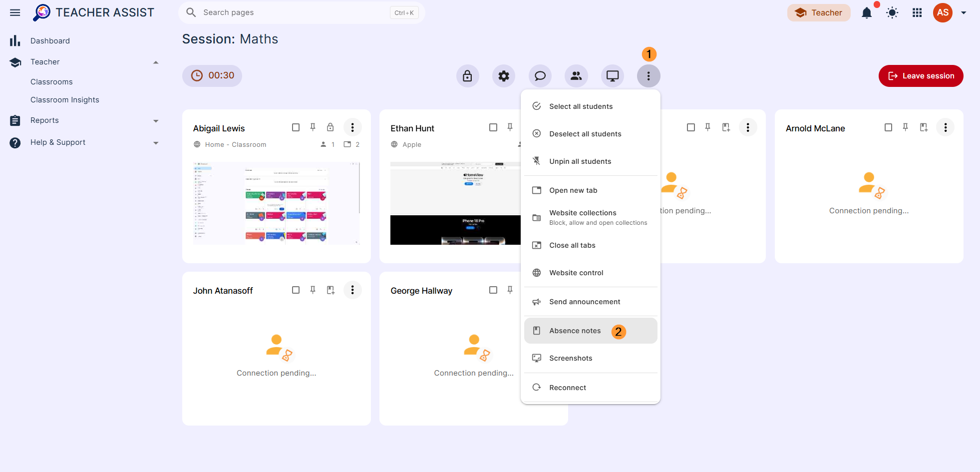980x472 pixels.
Task: Pin Abigail Lewis card
Action: 313,127
